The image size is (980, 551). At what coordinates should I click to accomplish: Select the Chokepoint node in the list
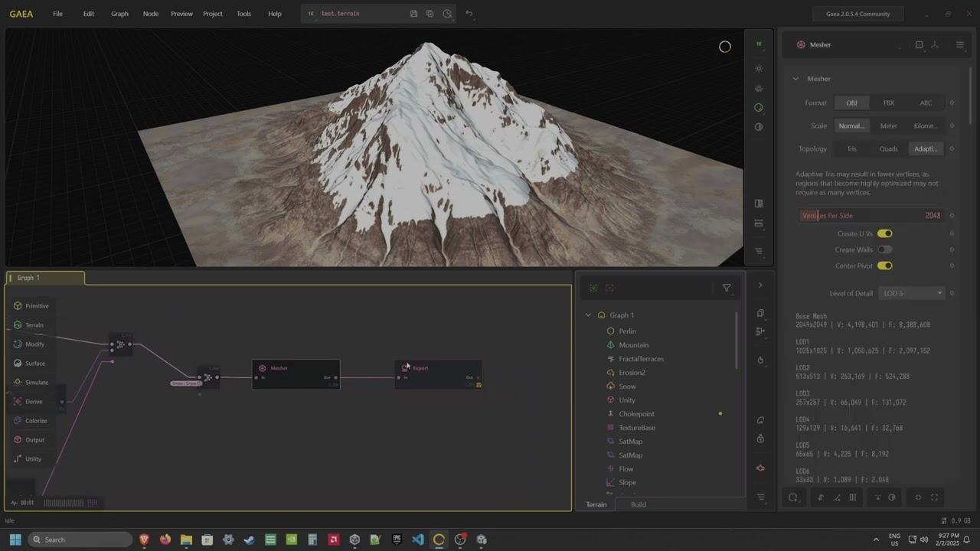(636, 414)
